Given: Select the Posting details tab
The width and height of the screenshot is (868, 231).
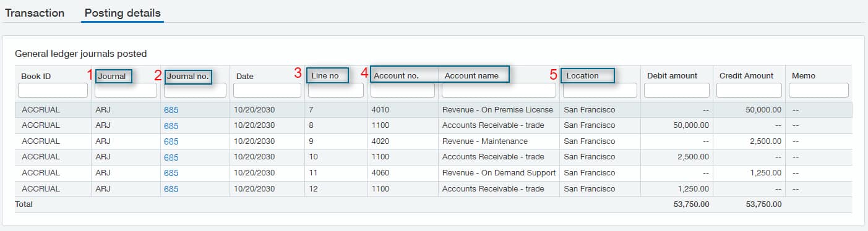Looking at the screenshot, I should [x=122, y=12].
